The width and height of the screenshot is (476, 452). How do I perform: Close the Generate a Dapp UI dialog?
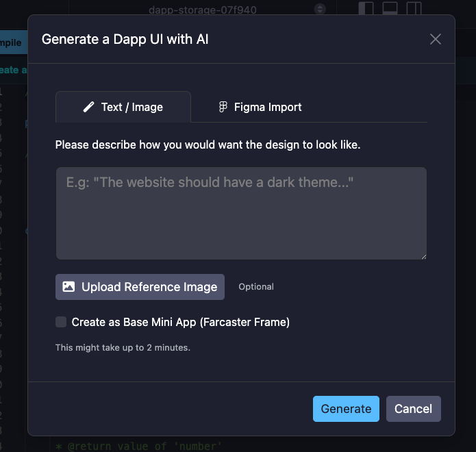pyautogui.click(x=436, y=39)
